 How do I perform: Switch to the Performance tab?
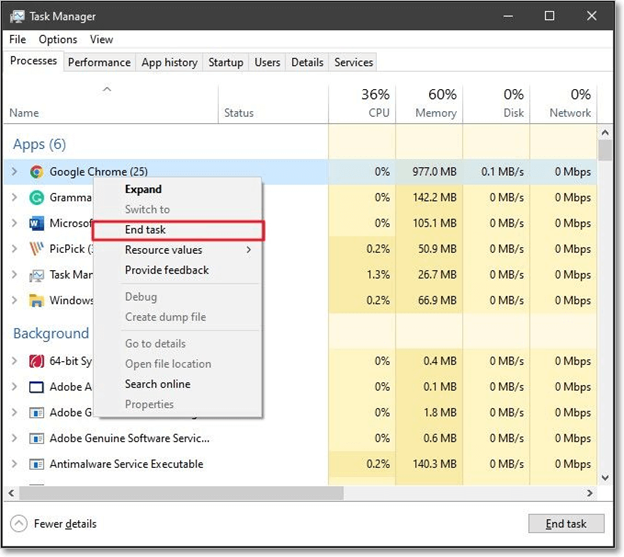[99, 62]
